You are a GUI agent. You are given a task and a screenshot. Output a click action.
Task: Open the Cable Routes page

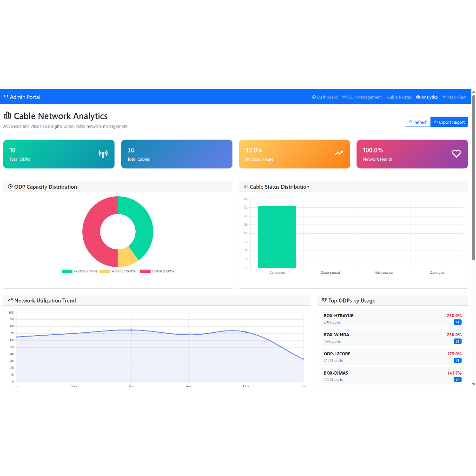coord(399,97)
